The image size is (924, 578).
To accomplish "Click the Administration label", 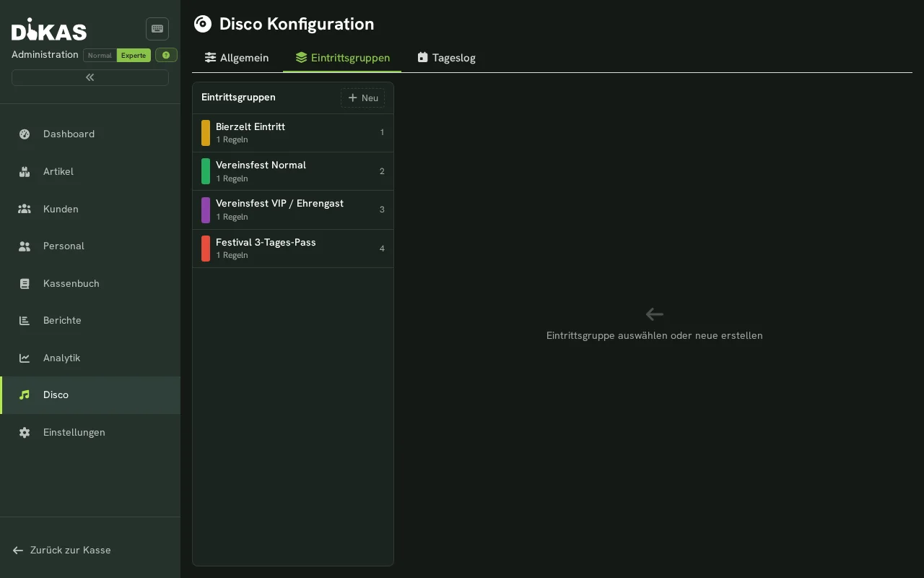I will [x=45, y=55].
